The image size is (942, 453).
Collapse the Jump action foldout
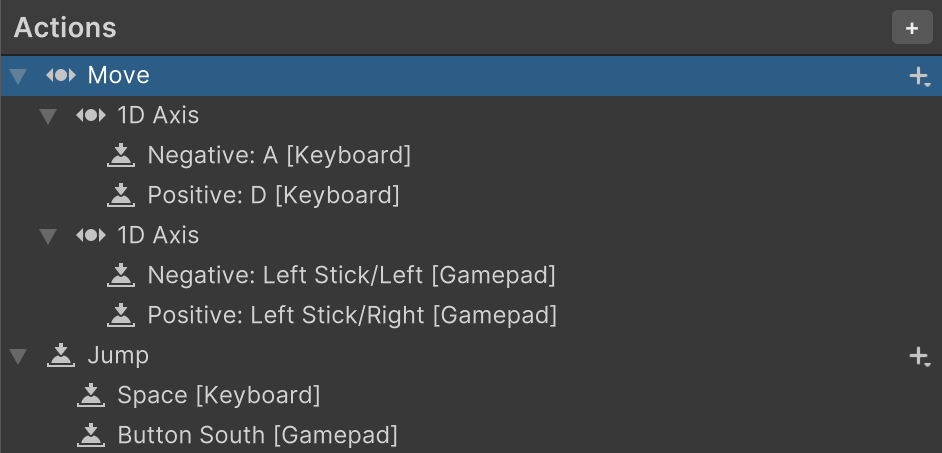tap(18, 356)
